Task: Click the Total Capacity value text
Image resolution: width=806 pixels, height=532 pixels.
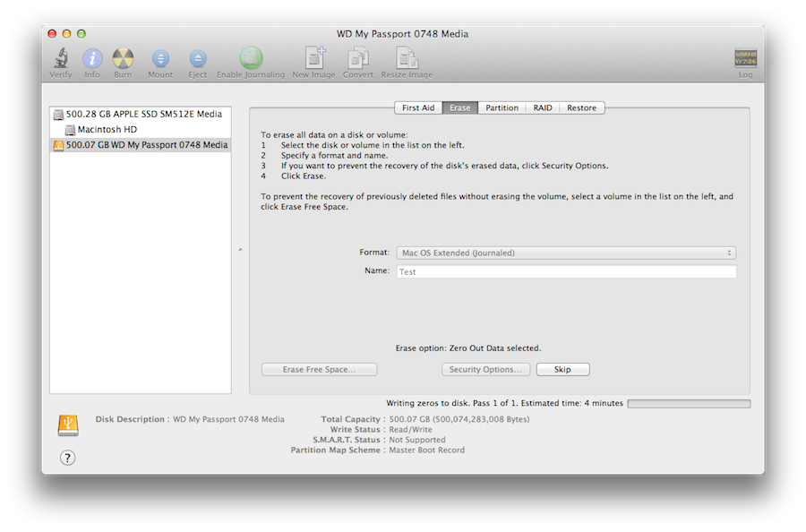Action: 459,419
